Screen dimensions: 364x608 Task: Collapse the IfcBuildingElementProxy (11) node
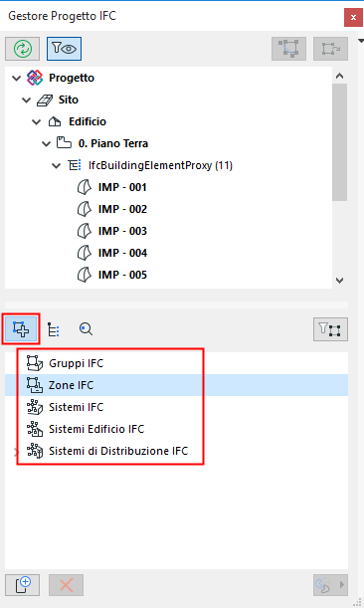(x=57, y=166)
